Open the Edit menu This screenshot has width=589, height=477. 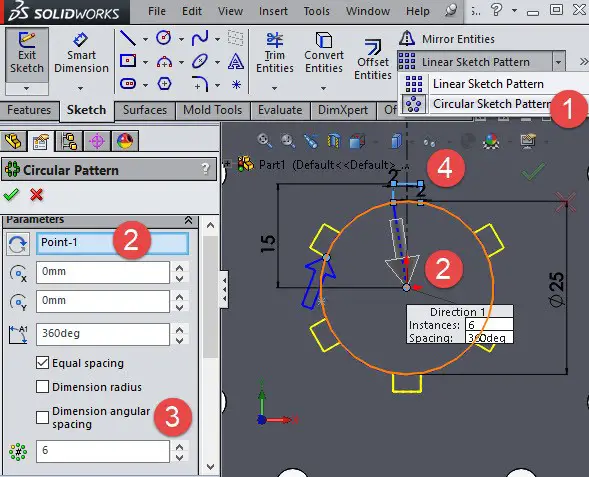[x=192, y=11]
